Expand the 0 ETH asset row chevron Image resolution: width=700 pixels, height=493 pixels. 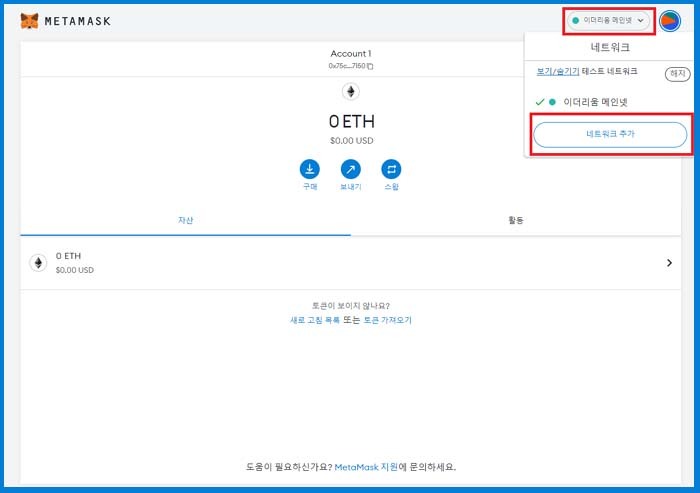669,263
